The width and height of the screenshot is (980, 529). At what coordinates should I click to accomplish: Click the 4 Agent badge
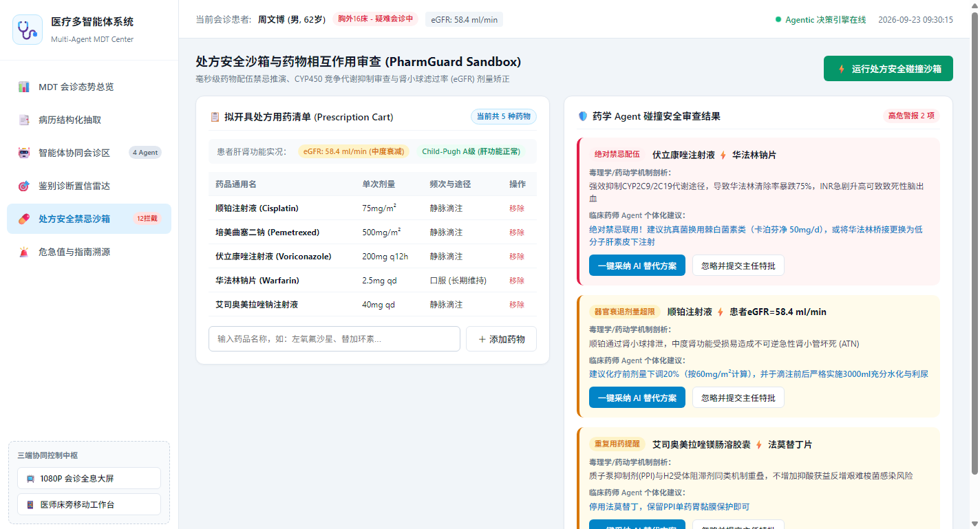[x=145, y=153]
